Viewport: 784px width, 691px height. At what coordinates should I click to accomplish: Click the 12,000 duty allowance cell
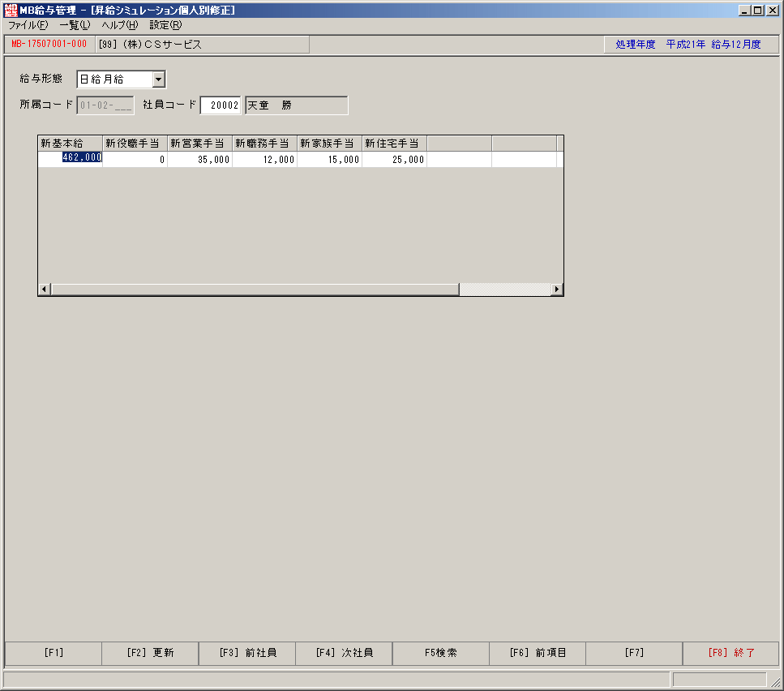coord(265,160)
